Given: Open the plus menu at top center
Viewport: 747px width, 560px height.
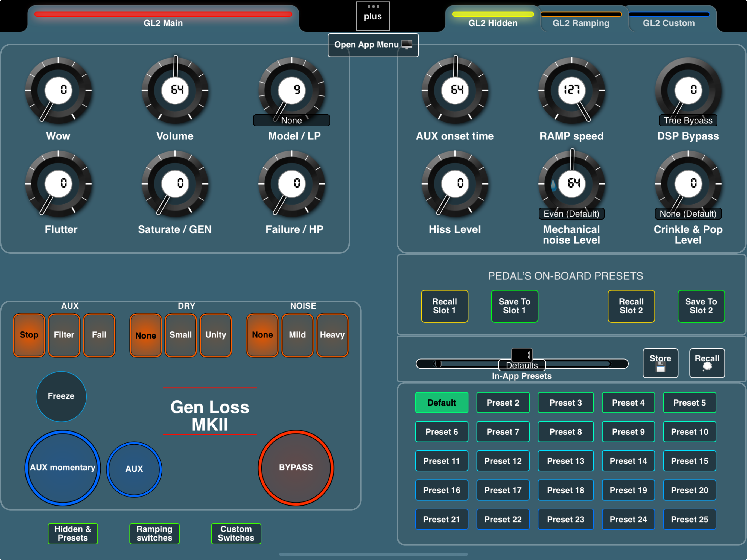Looking at the screenshot, I should pos(373,16).
